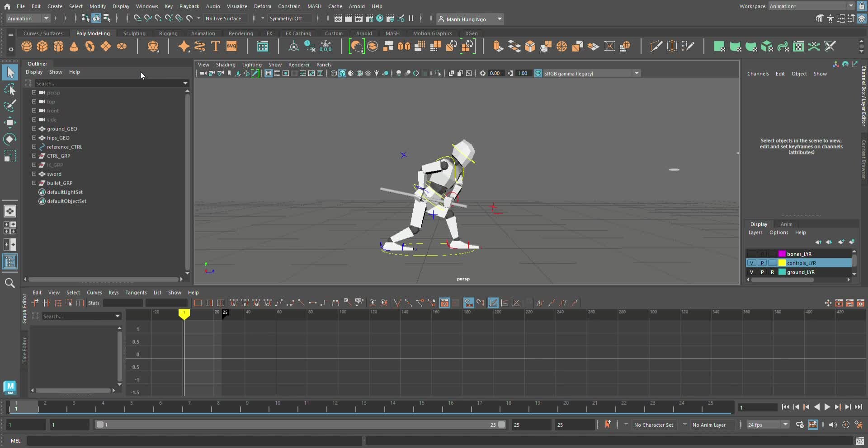Activate the Select tool in the toolbox
Image resolution: width=868 pixels, height=448 pixels.
9,72
